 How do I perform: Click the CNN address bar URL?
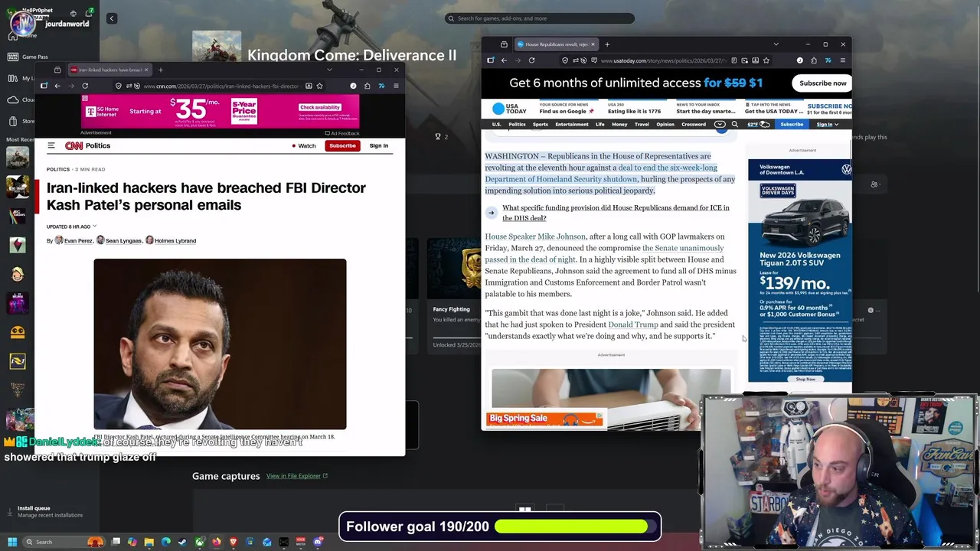pos(220,86)
